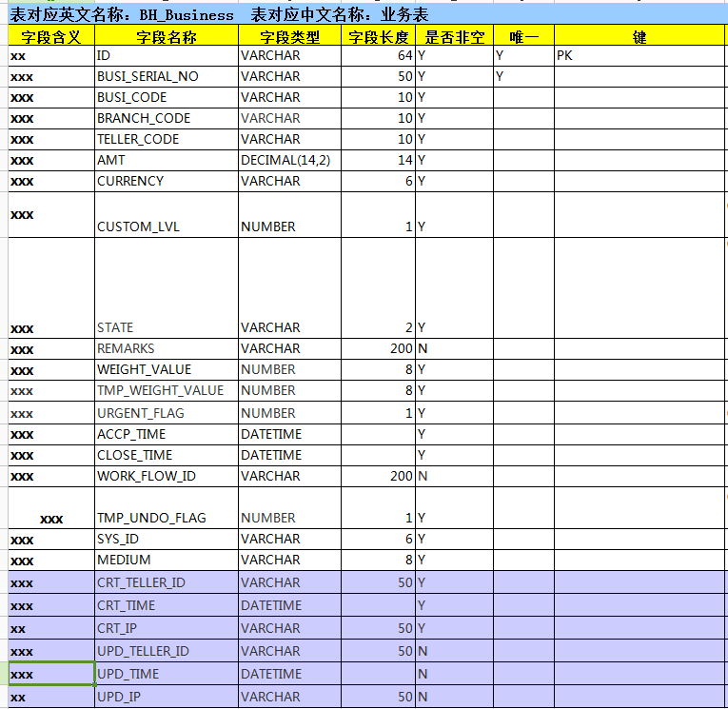This screenshot has height=709, width=728.
Task: Select the WORK_FLOW_ID cell
Action: 167,476
